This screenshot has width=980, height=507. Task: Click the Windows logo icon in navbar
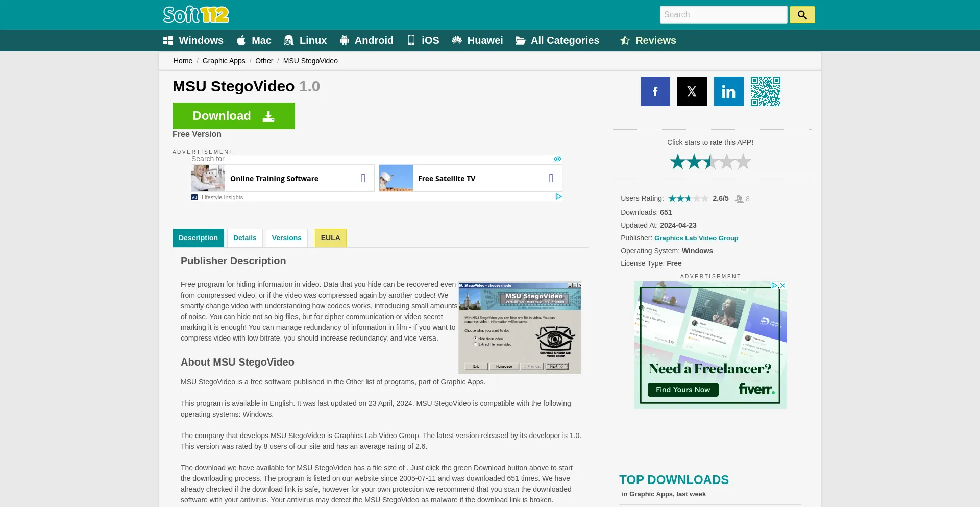click(x=168, y=40)
